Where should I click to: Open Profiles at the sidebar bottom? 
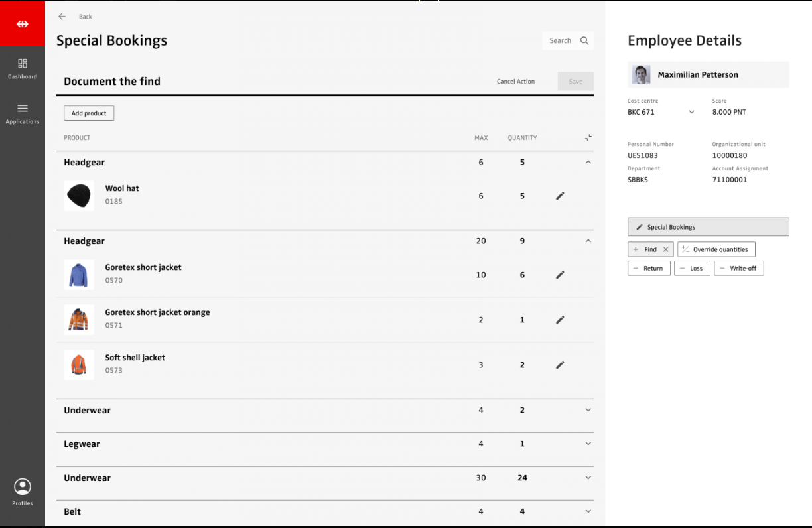23,492
